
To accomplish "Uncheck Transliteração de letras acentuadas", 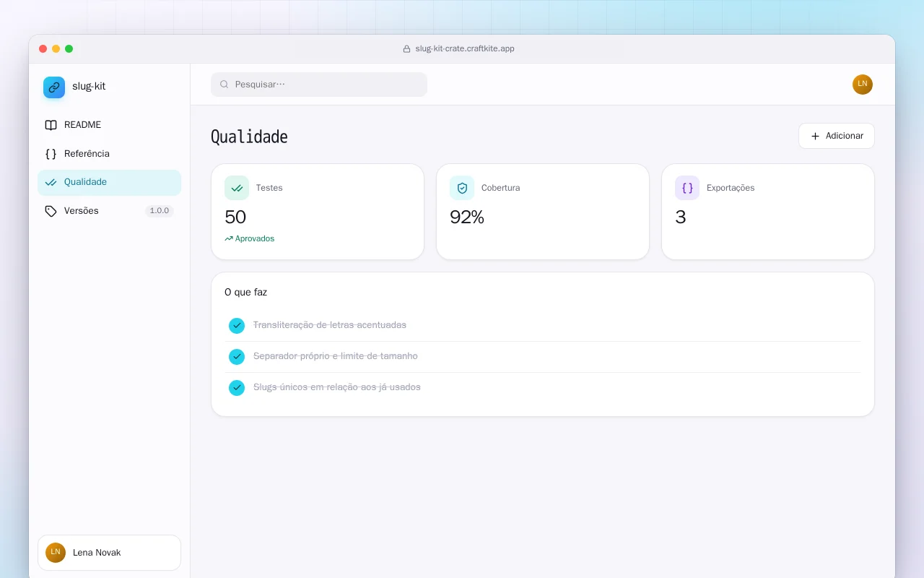I will click(x=237, y=326).
